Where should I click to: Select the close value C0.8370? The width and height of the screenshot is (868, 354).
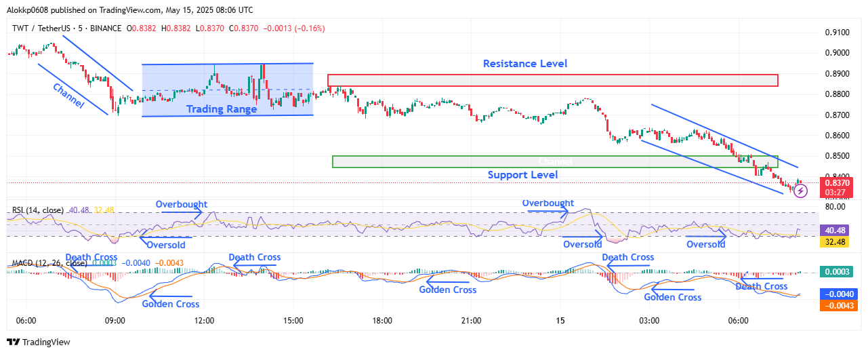245,28
